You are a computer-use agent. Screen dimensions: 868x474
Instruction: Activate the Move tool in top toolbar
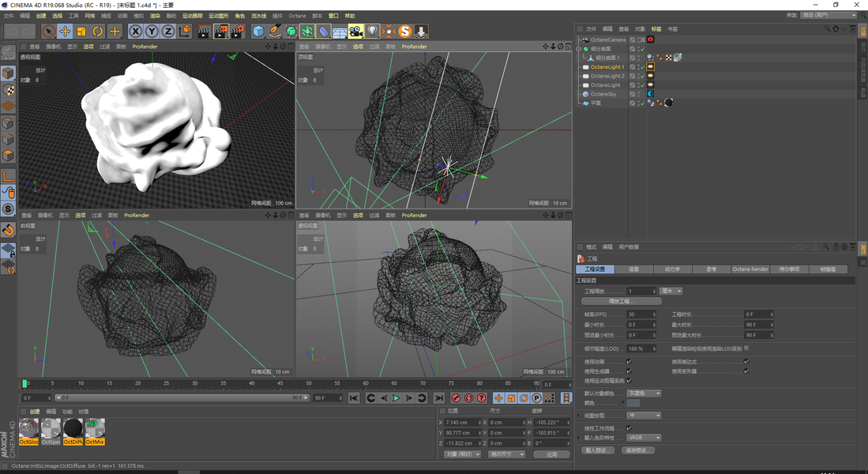[x=65, y=32]
